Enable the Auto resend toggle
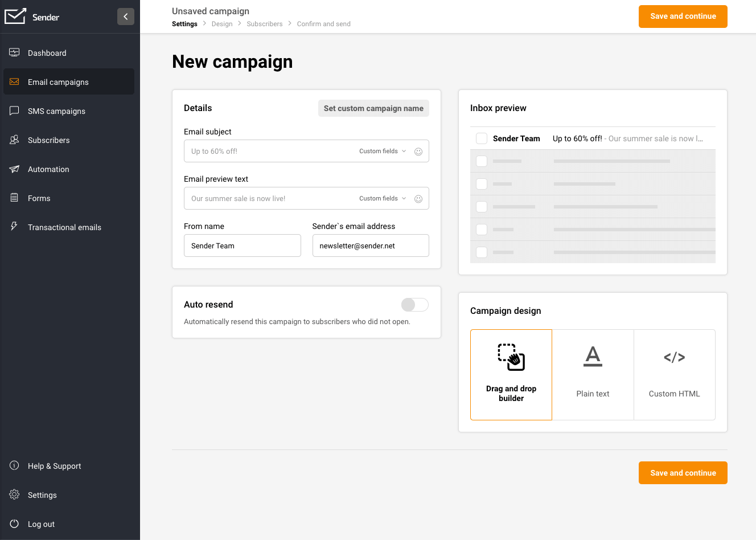 coord(414,305)
